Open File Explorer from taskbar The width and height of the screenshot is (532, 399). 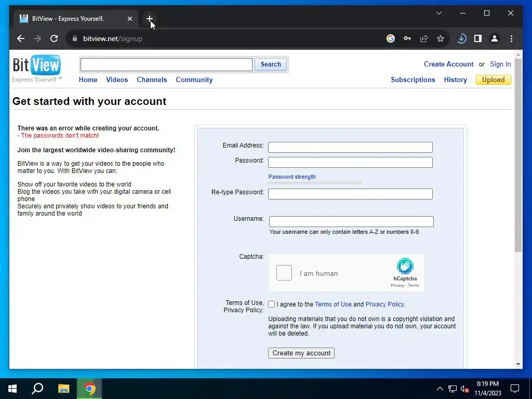click(64, 389)
